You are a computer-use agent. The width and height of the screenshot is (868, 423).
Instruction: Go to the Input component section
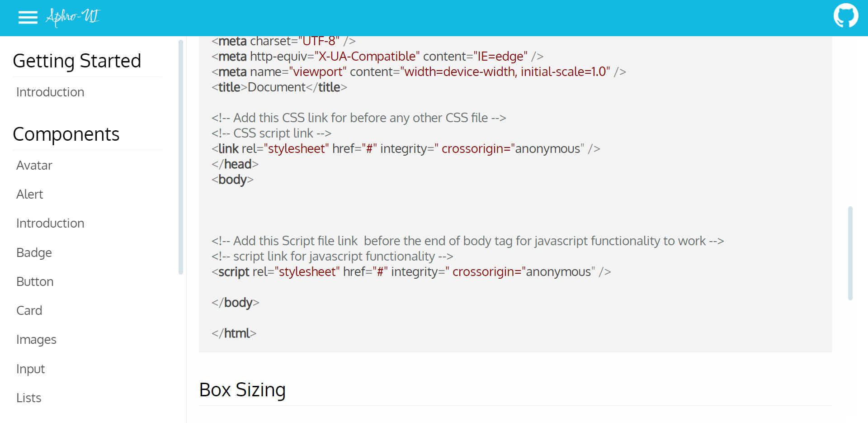coord(30,368)
